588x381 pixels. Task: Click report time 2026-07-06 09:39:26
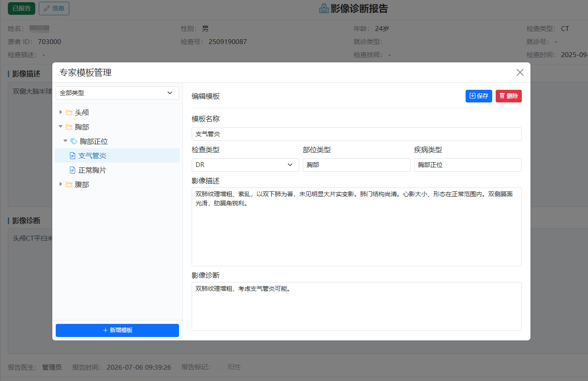point(139,367)
